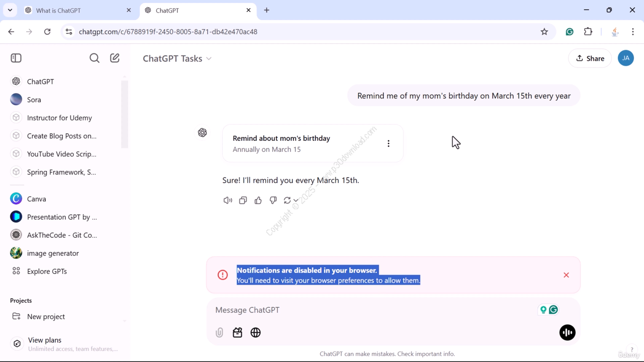
Task: Open View plans at the sidebar bottom
Action: point(64,344)
